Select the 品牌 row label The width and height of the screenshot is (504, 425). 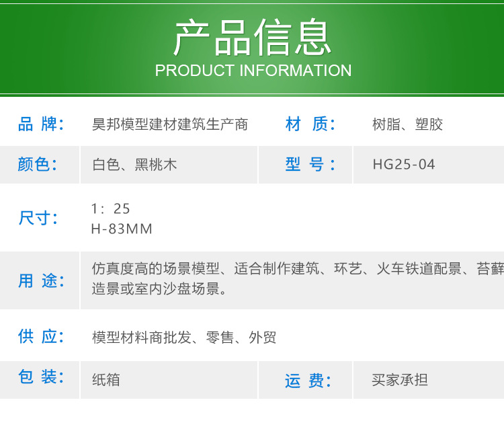[40, 124]
